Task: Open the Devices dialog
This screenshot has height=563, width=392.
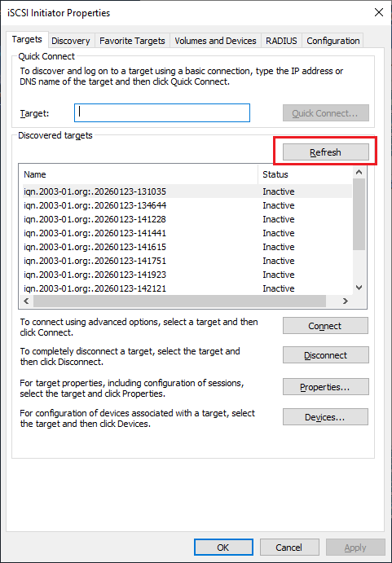Action: tap(325, 417)
